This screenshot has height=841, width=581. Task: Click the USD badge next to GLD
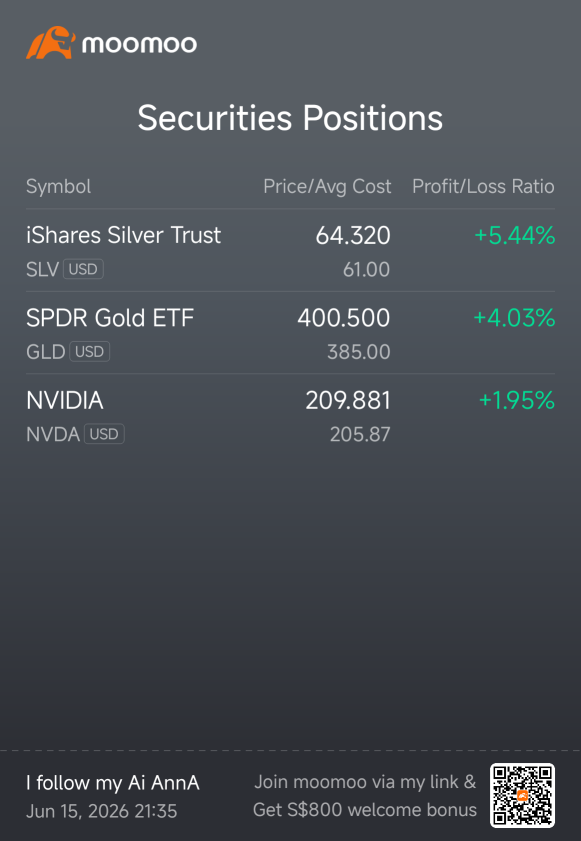click(90, 351)
